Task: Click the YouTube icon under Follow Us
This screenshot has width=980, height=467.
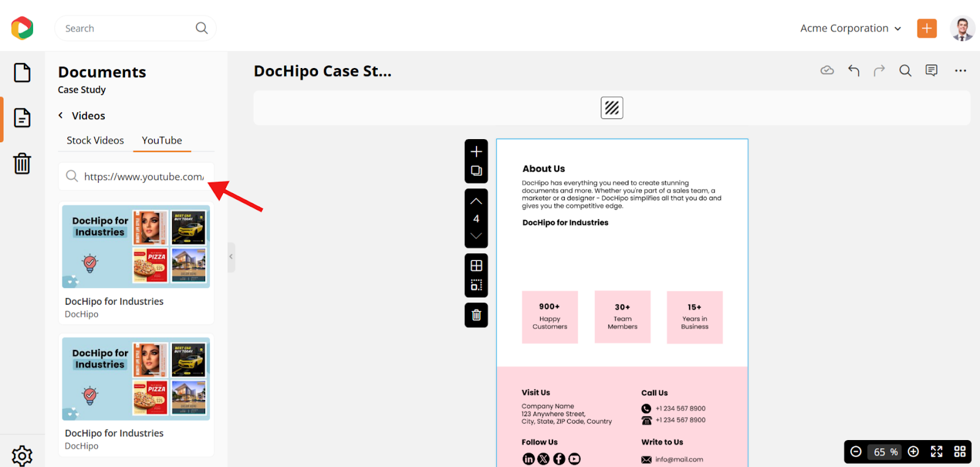Action: [575, 459]
